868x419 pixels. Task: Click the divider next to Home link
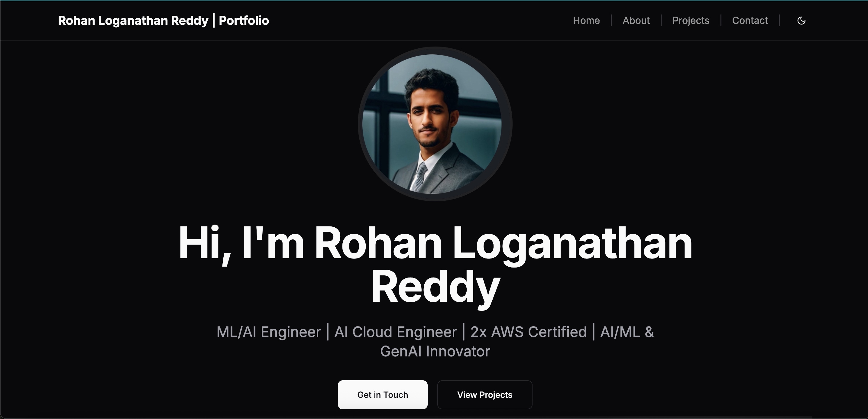[611, 21]
